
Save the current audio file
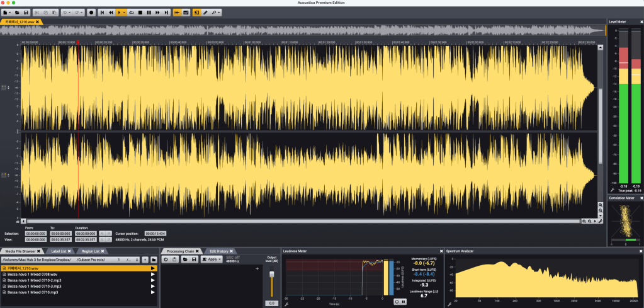coord(26,12)
